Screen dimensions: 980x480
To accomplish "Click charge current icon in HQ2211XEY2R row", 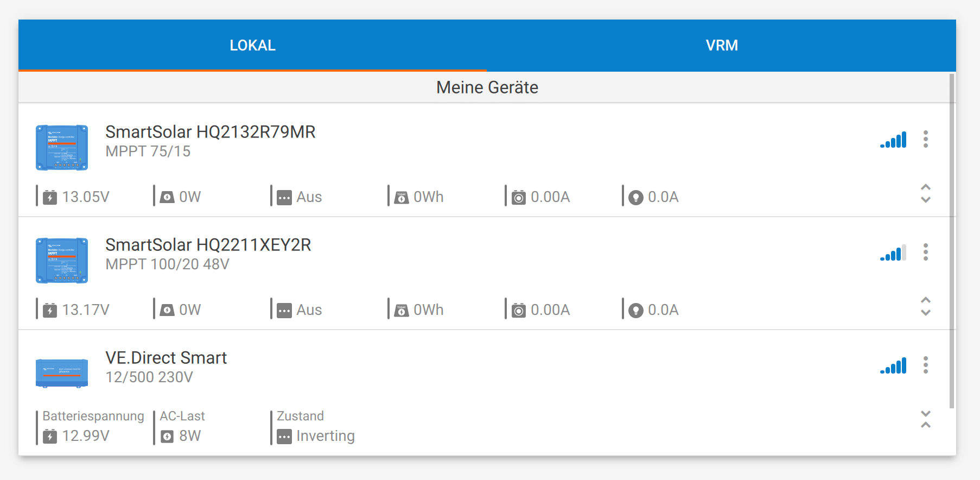I will 519,310.
